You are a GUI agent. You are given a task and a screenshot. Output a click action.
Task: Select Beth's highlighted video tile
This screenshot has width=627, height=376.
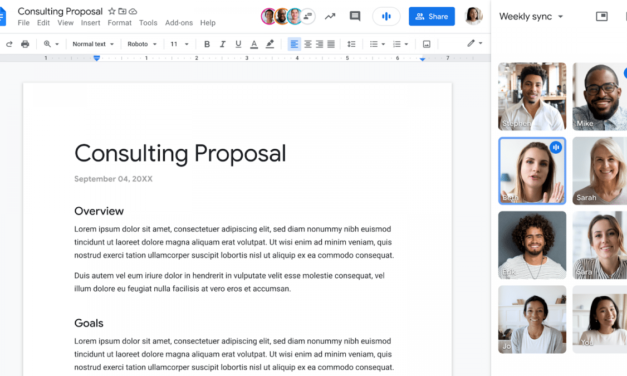[x=532, y=171]
